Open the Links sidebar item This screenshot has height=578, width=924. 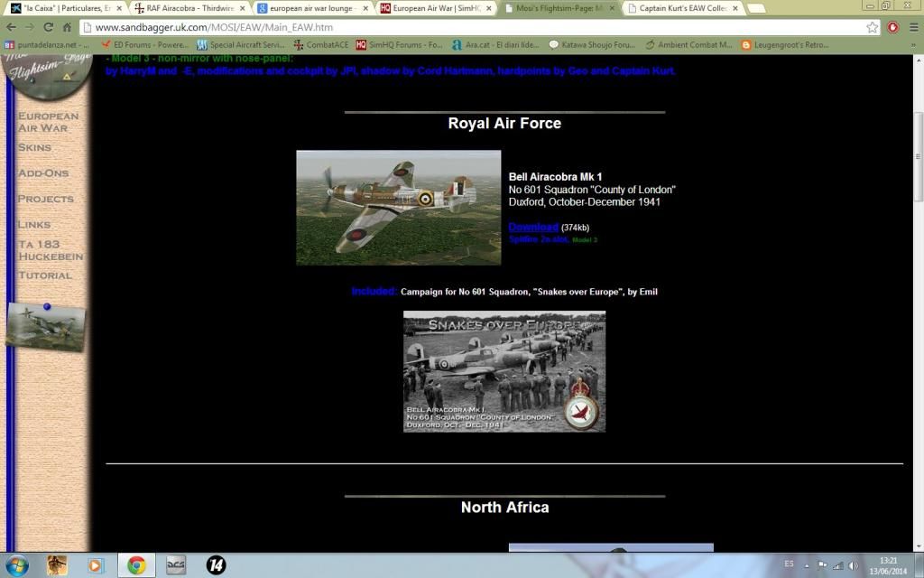tap(33, 225)
